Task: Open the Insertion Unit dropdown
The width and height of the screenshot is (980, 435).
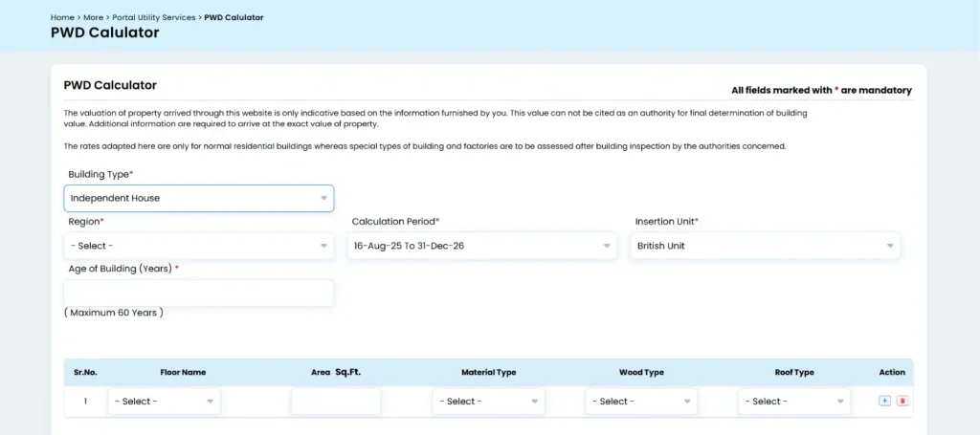Action: pos(765,246)
